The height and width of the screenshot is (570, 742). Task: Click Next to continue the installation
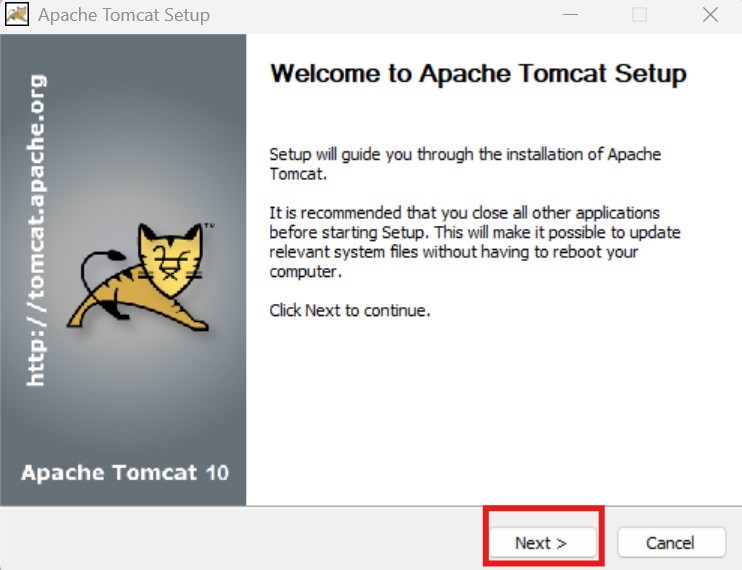[542, 543]
